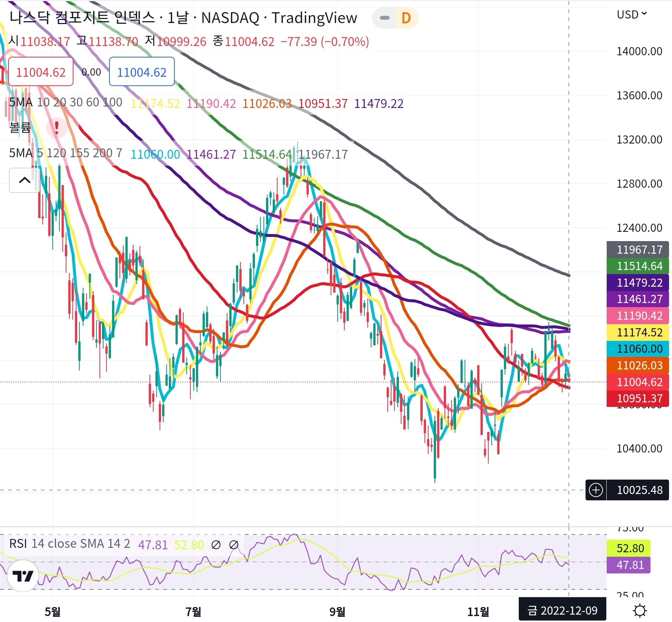Select the RSI 14 close SMA indicator legend
672x622 pixels.
[x=70, y=544]
